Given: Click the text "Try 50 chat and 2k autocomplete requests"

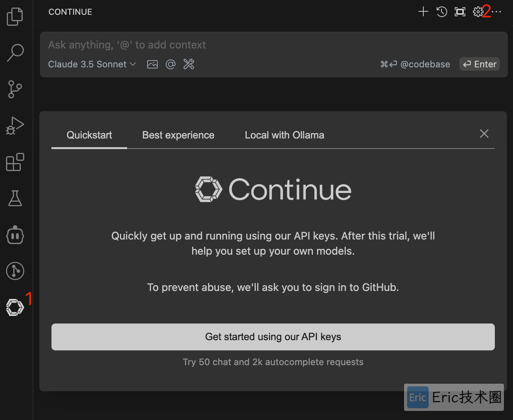Looking at the screenshot, I should click(x=273, y=362).
